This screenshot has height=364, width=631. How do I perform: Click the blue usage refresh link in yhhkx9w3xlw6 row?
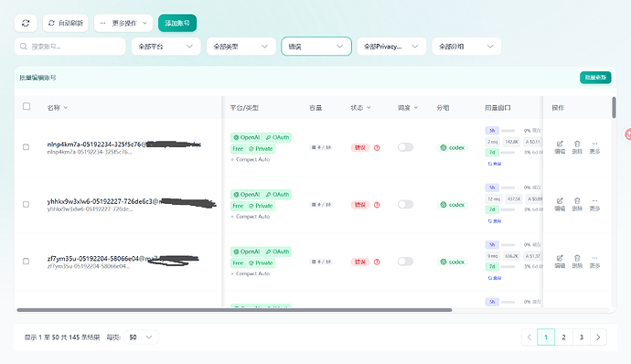click(x=495, y=221)
